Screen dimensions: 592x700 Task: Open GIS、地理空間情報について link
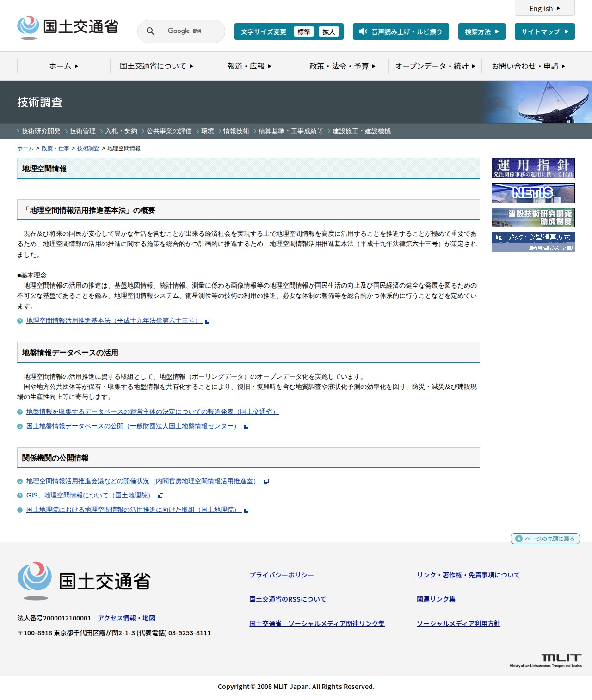point(91,496)
